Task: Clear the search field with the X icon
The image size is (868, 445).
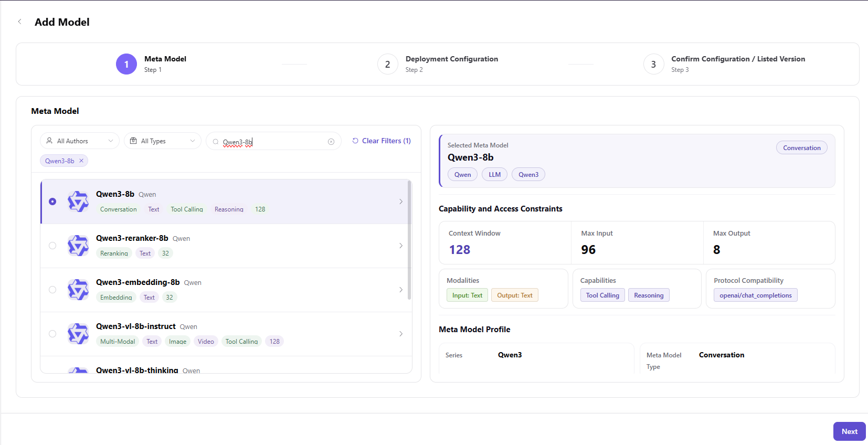Action: pyautogui.click(x=331, y=142)
